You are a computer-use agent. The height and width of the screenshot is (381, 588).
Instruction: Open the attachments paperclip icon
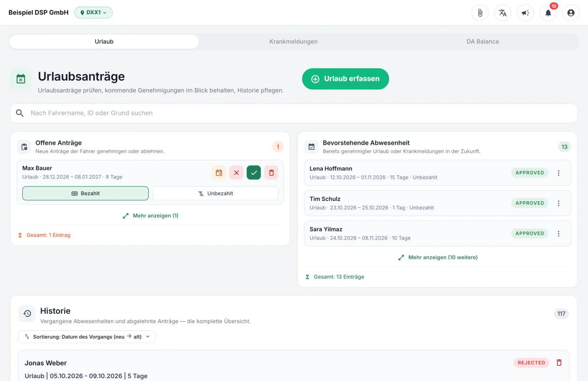click(480, 13)
